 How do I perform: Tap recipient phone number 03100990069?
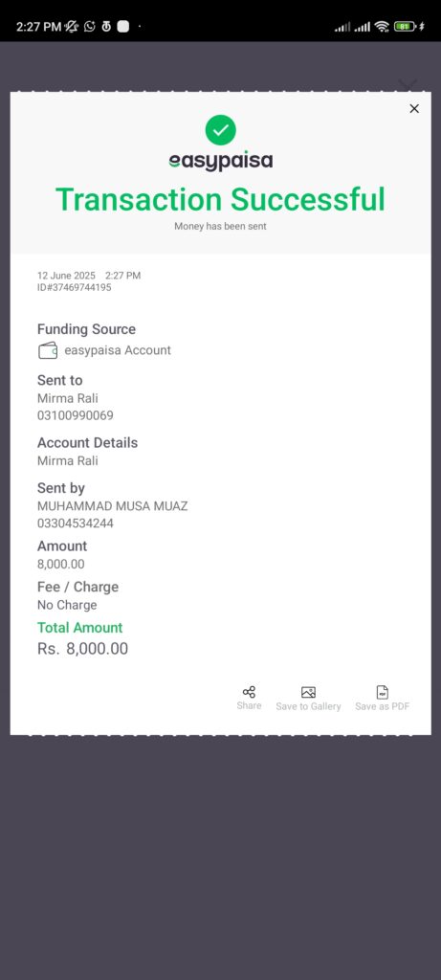pos(75,415)
